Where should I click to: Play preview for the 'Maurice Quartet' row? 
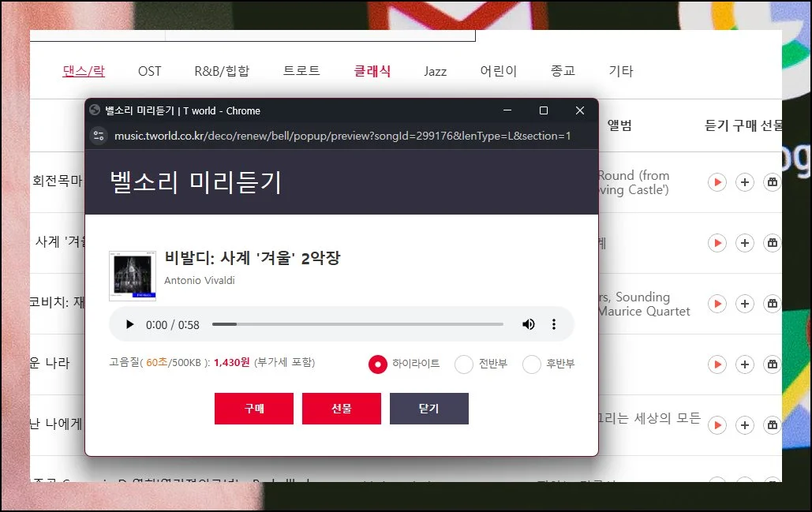point(717,304)
